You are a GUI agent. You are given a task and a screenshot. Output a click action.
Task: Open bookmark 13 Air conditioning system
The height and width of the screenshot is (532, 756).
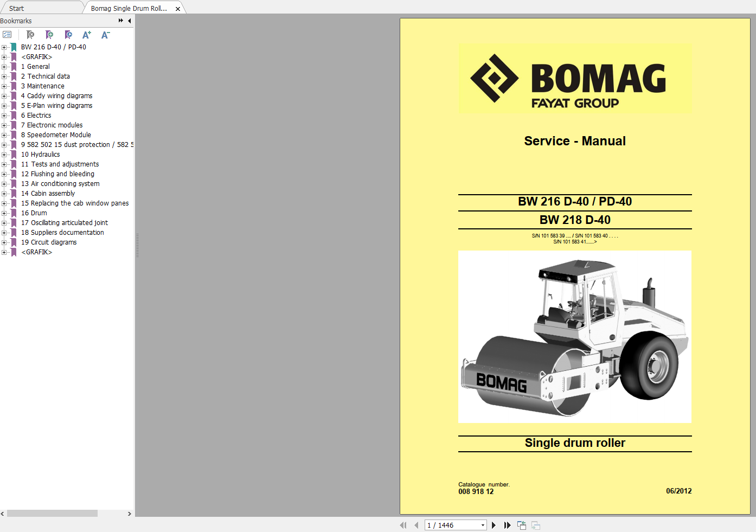click(60, 184)
